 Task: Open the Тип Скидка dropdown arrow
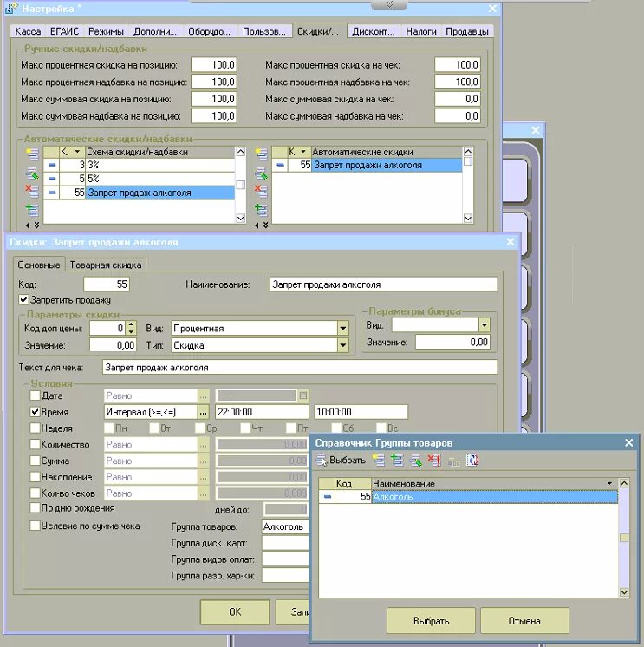[343, 345]
